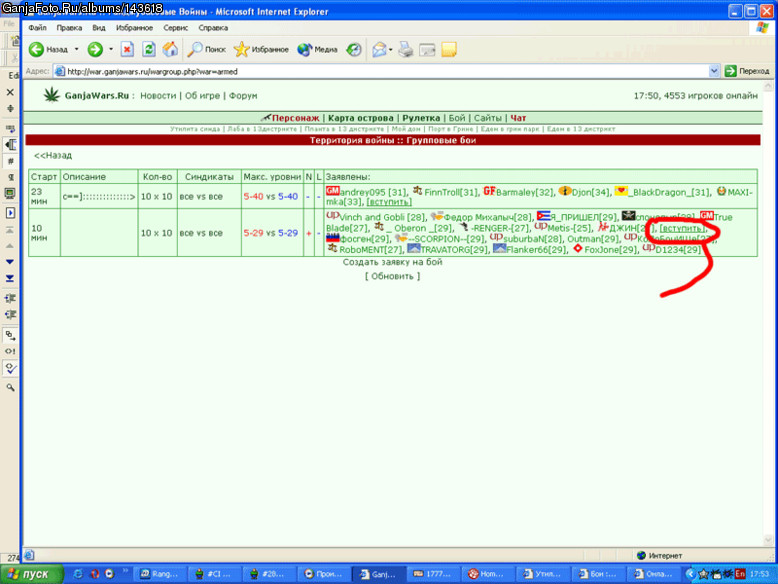Image resolution: width=778 pixels, height=584 pixels.
Task: Open the Справка menu
Action: (x=213, y=28)
